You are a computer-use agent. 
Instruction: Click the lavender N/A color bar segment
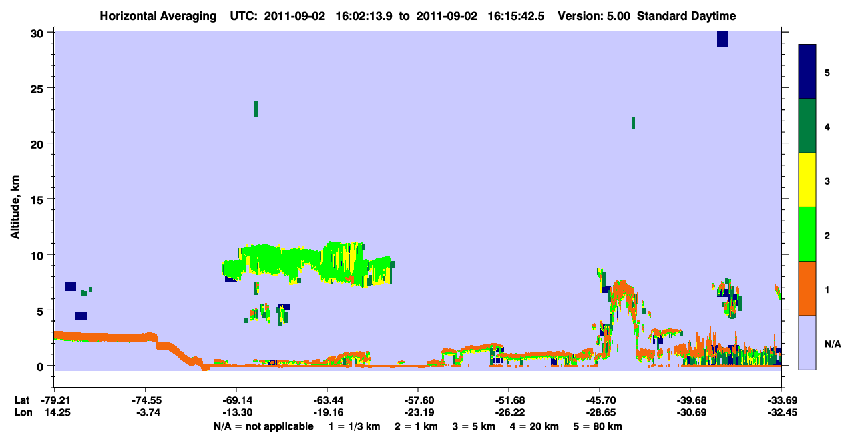(807, 342)
